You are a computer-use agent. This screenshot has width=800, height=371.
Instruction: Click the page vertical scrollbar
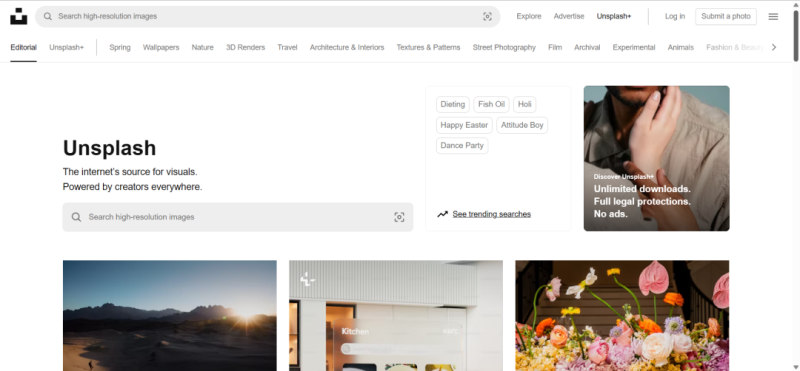[796, 36]
